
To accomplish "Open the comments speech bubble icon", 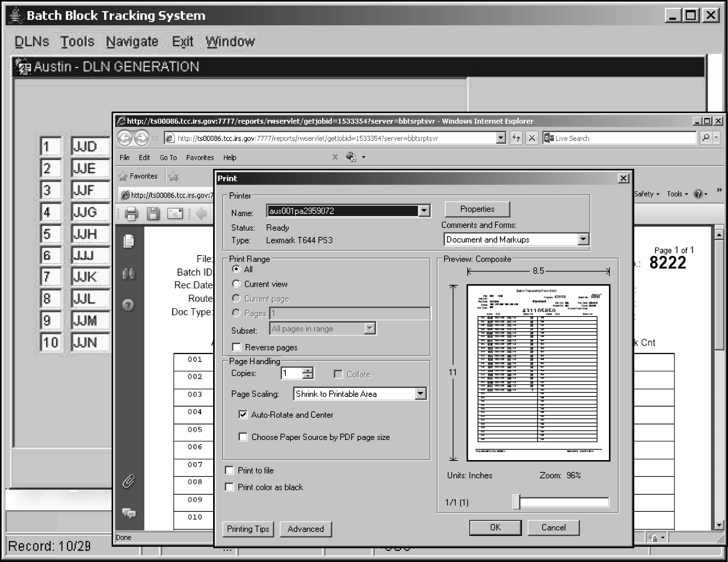I will pyautogui.click(x=129, y=513).
